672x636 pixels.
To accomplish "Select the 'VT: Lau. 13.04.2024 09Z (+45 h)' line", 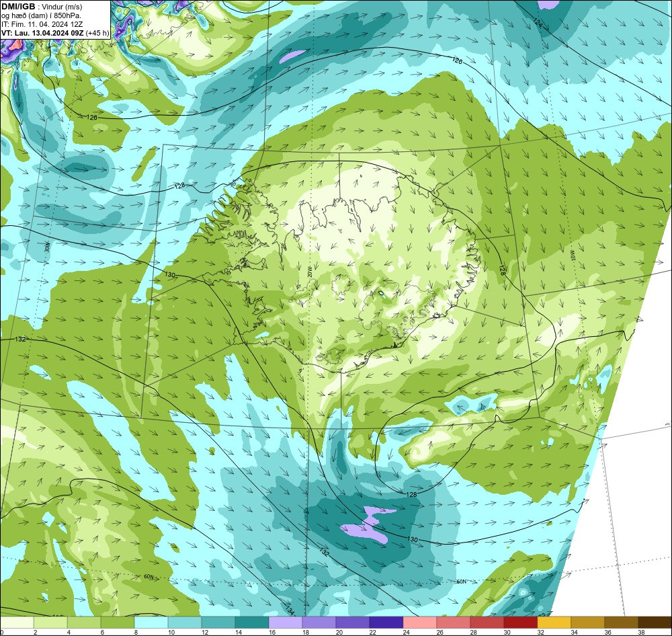I will [x=55, y=33].
